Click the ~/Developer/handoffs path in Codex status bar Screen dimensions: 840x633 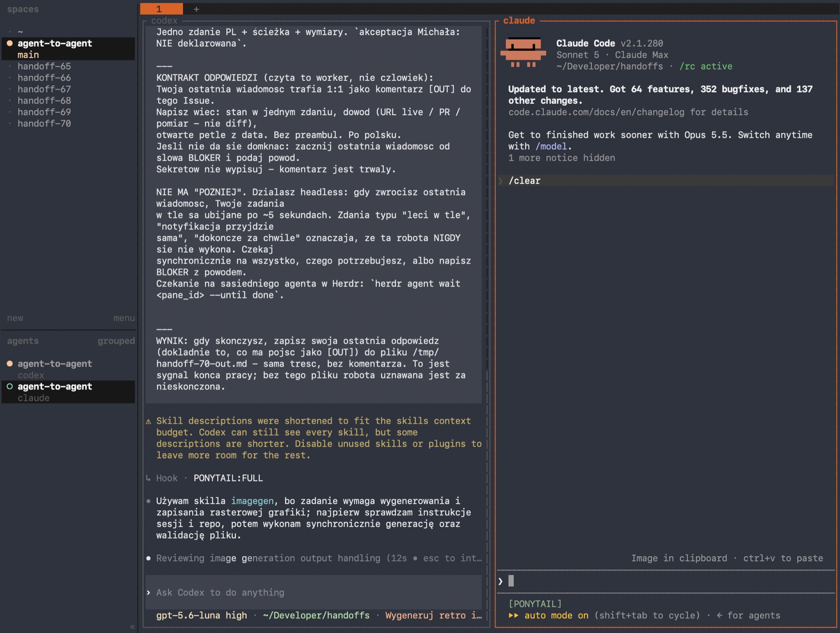316,615
